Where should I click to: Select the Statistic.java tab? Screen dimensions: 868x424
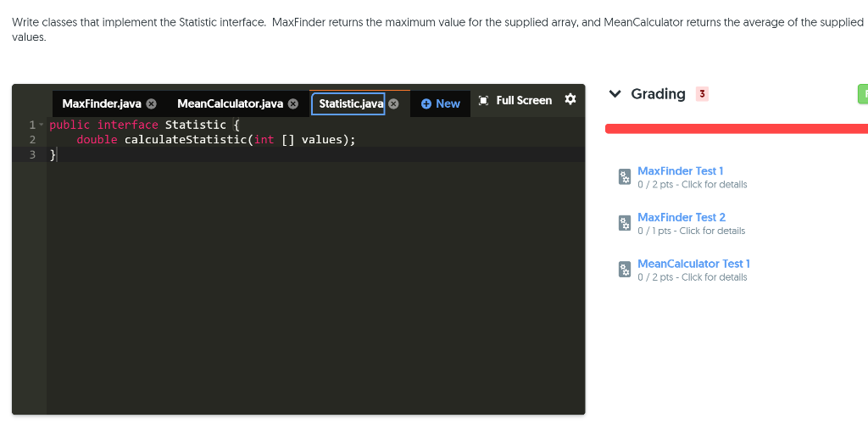tap(348, 103)
